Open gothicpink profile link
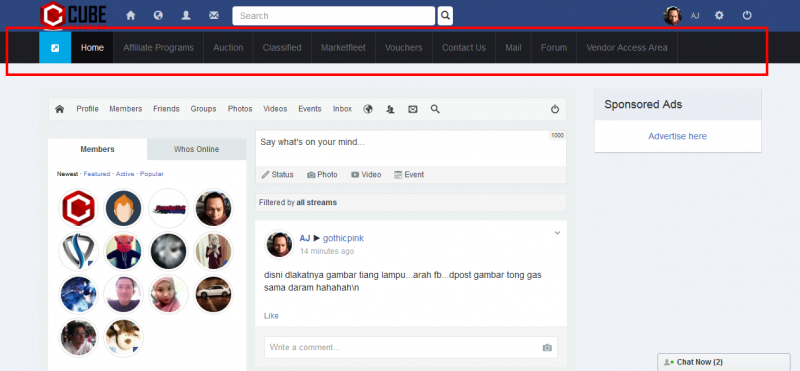Image resolution: width=800 pixels, height=371 pixels. (x=343, y=238)
